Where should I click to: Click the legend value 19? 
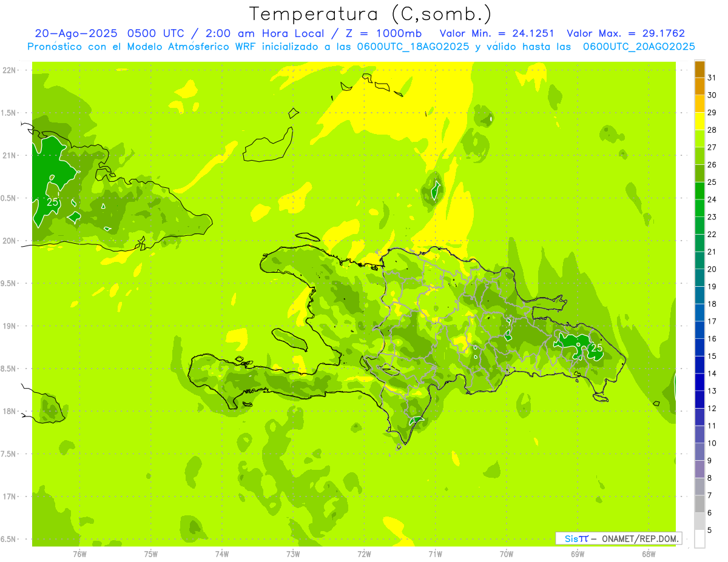tap(712, 286)
